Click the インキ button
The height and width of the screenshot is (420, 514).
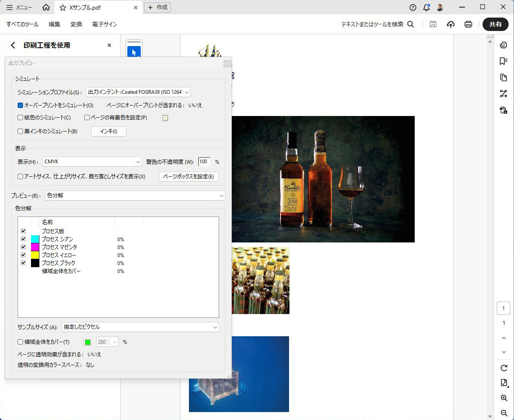pos(108,131)
